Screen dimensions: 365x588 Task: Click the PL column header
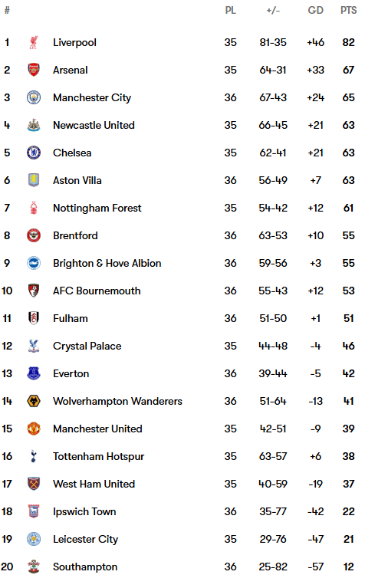tap(230, 11)
